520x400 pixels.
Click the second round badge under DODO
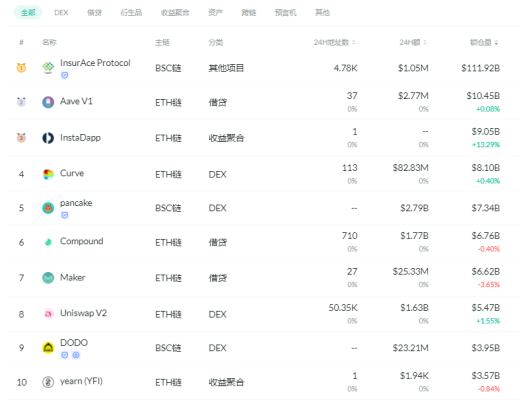click(x=76, y=355)
